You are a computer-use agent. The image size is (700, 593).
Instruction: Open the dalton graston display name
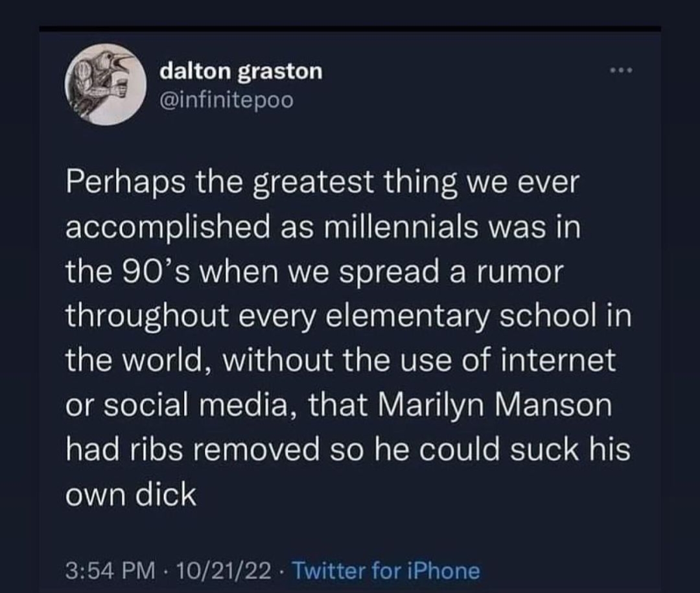(x=241, y=71)
